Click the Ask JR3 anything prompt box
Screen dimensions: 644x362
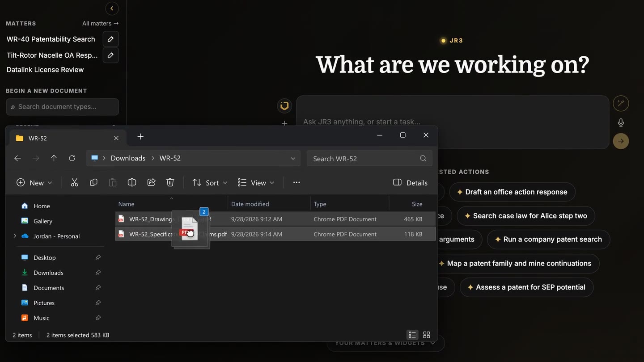coord(453,122)
